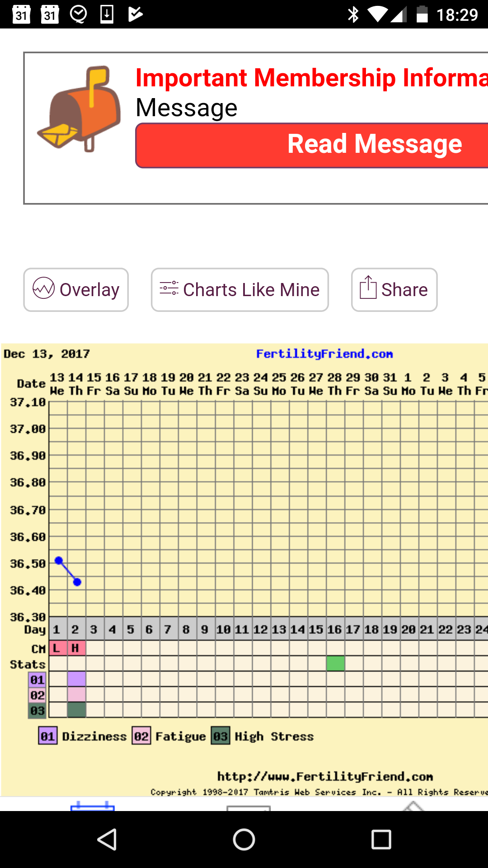Select the purple Dizziness cell on day 2

coord(76,679)
